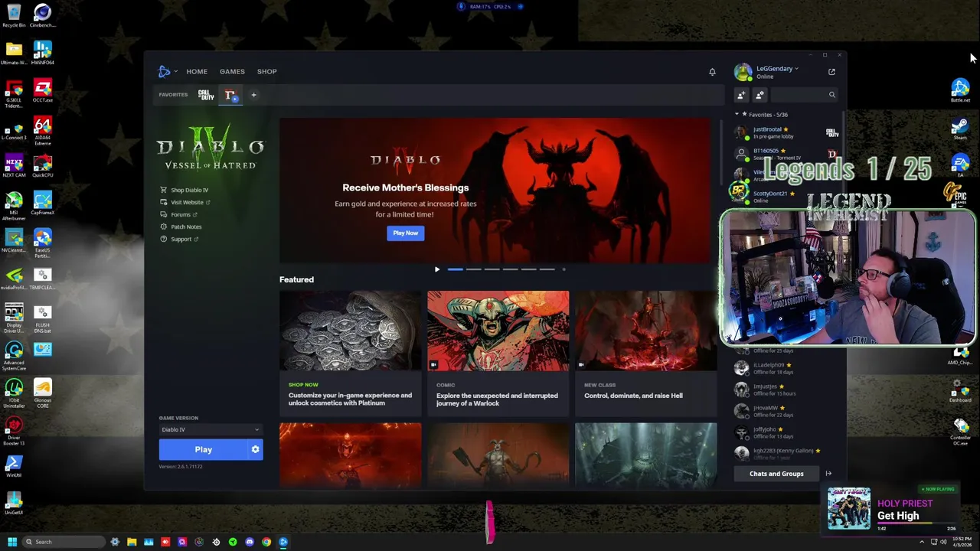Select Cinebench desktop shortcut
This screenshot has width=980, height=551.
(42, 16)
